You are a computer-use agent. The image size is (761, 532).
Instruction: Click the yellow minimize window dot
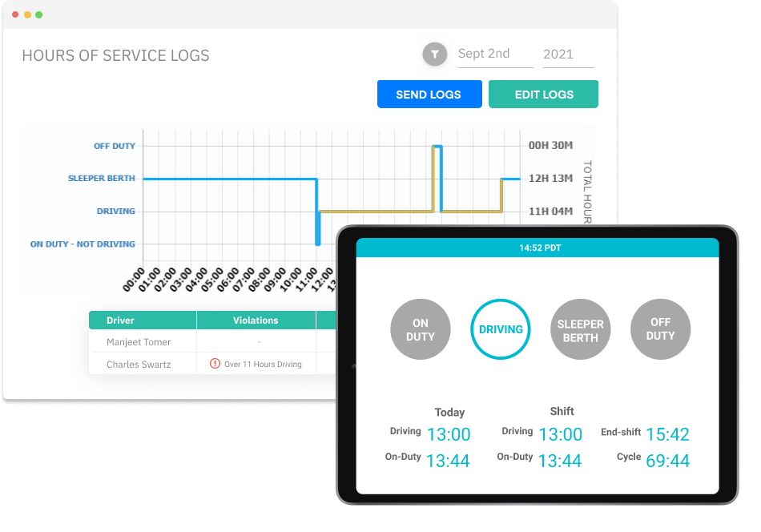coord(27,15)
